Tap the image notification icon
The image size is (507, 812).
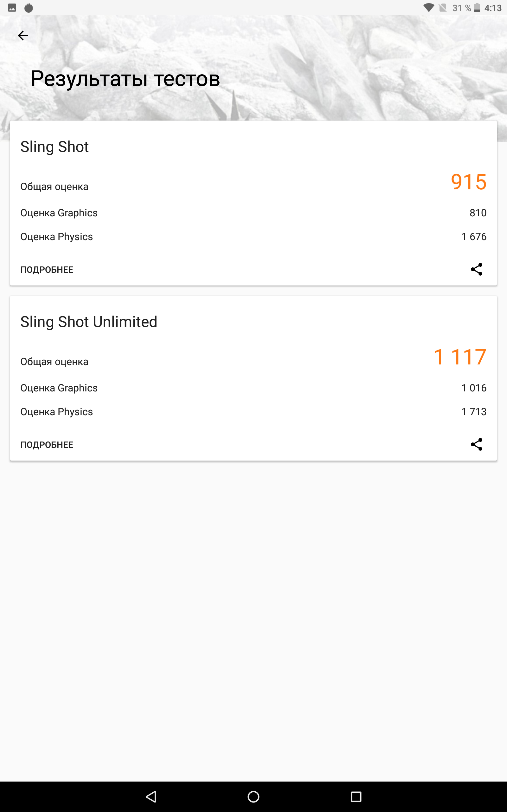(12, 8)
